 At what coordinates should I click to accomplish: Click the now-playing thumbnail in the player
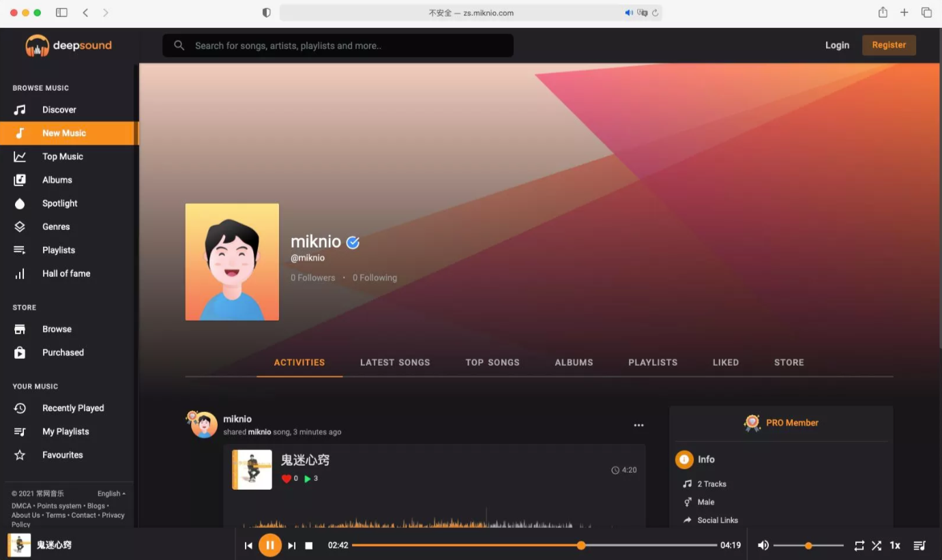20,546
